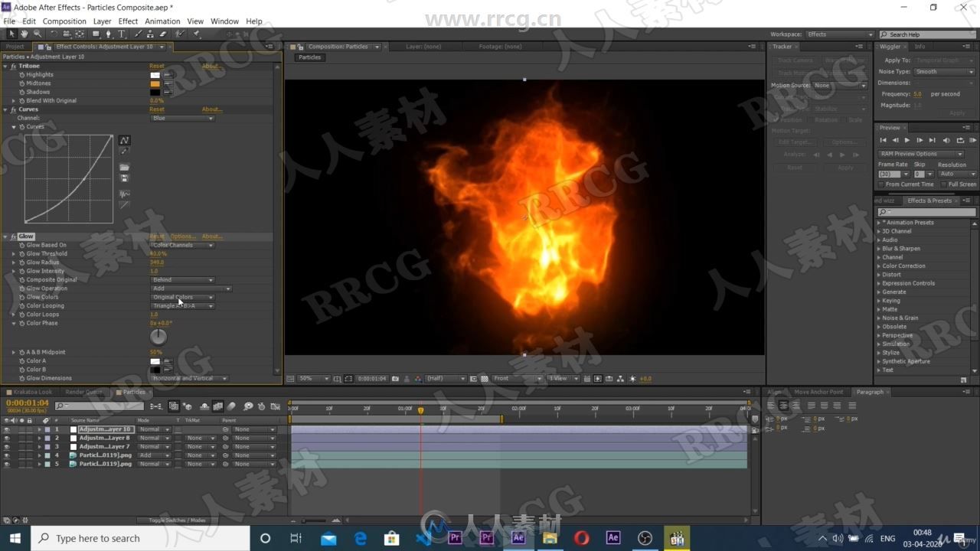This screenshot has width=980, height=551.
Task: Open Composite Original dropdown showing Behind
Action: [x=182, y=280]
